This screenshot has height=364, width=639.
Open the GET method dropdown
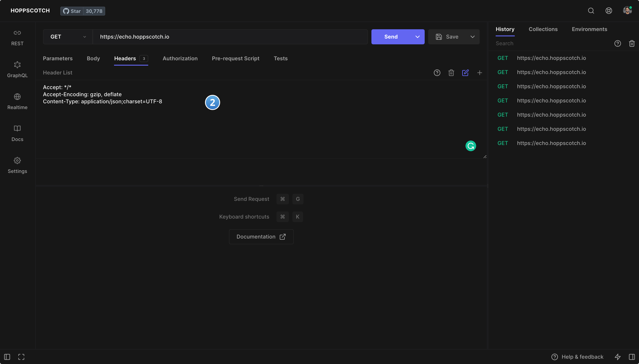[x=67, y=37]
